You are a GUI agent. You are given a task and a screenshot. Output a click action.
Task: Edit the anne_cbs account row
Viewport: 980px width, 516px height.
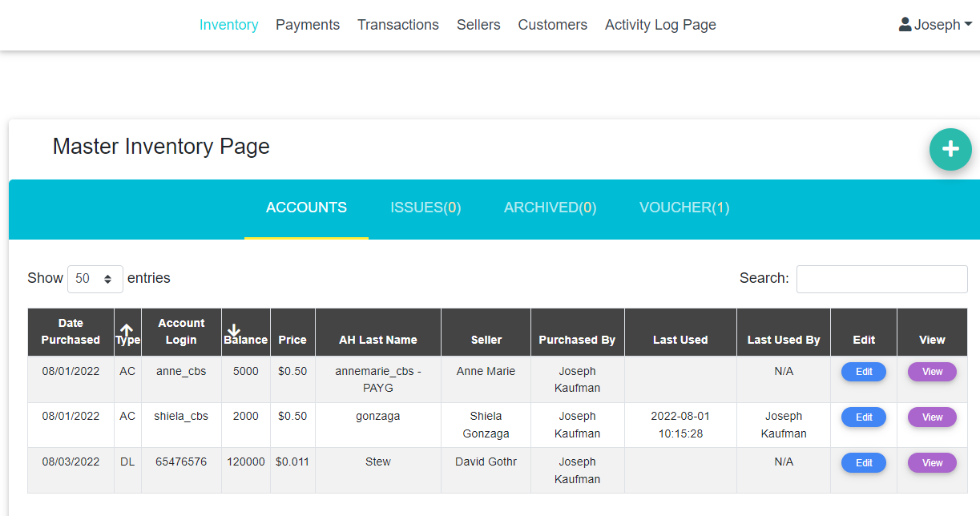[863, 372]
